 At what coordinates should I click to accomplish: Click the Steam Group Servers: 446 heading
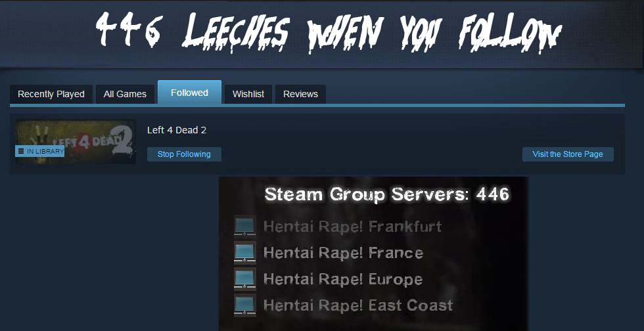coord(387,194)
